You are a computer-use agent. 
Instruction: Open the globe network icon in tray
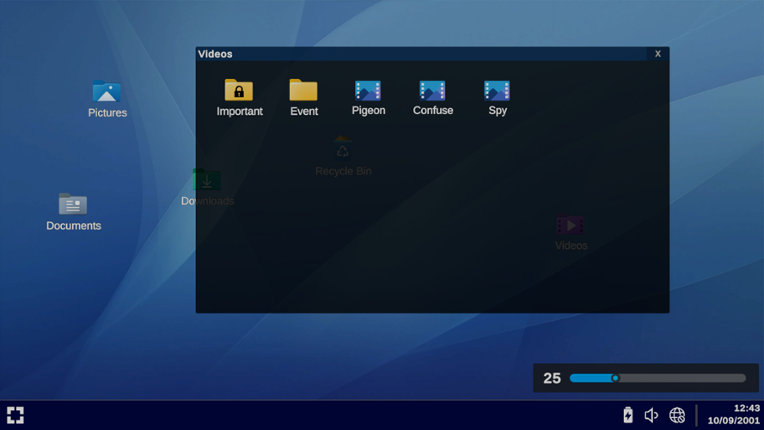tap(677, 415)
